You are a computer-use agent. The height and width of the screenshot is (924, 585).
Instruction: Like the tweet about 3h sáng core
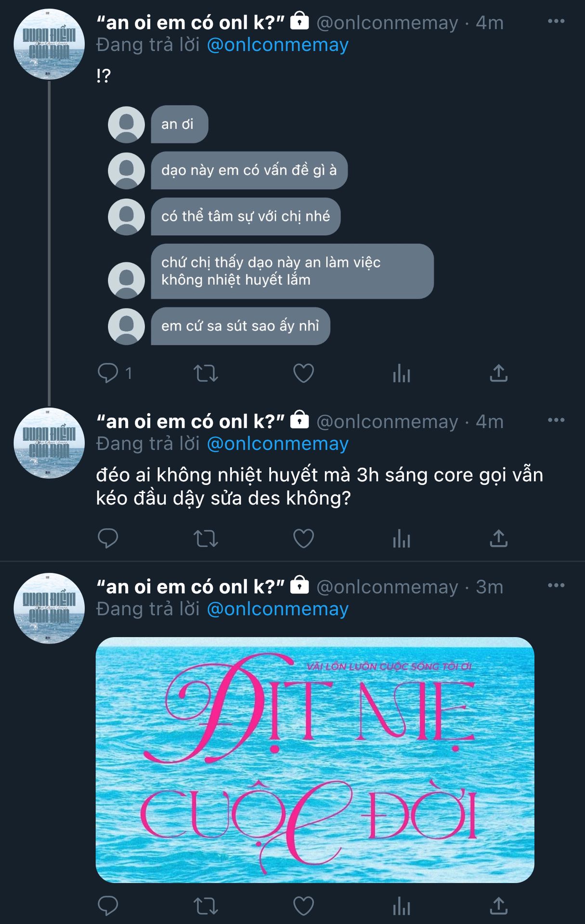coord(304,538)
